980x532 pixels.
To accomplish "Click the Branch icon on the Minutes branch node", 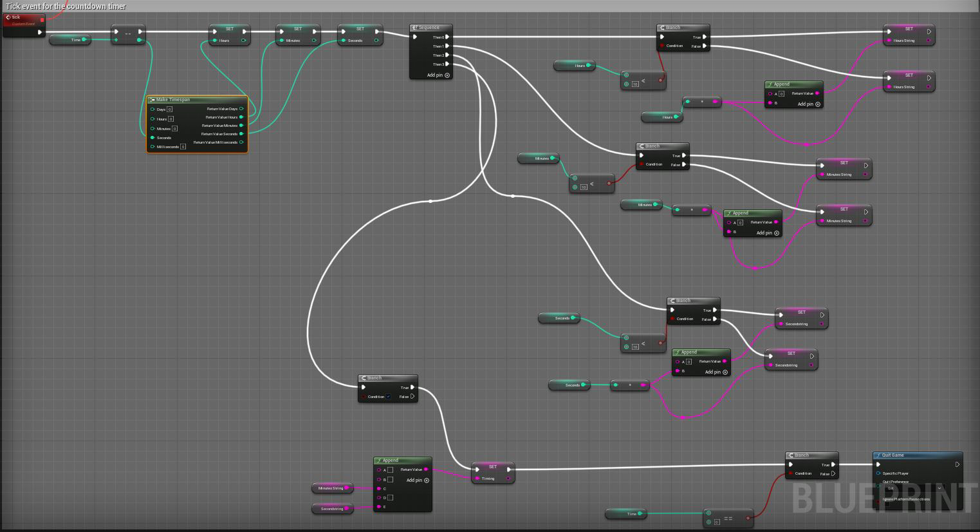I will click(641, 146).
